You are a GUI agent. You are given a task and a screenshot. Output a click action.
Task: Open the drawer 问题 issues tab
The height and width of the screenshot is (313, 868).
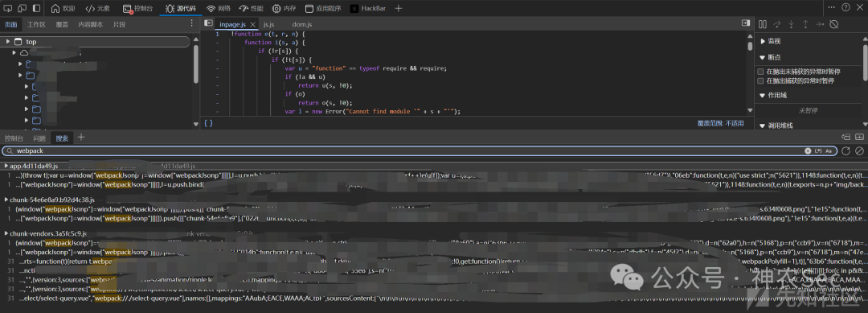tap(39, 138)
